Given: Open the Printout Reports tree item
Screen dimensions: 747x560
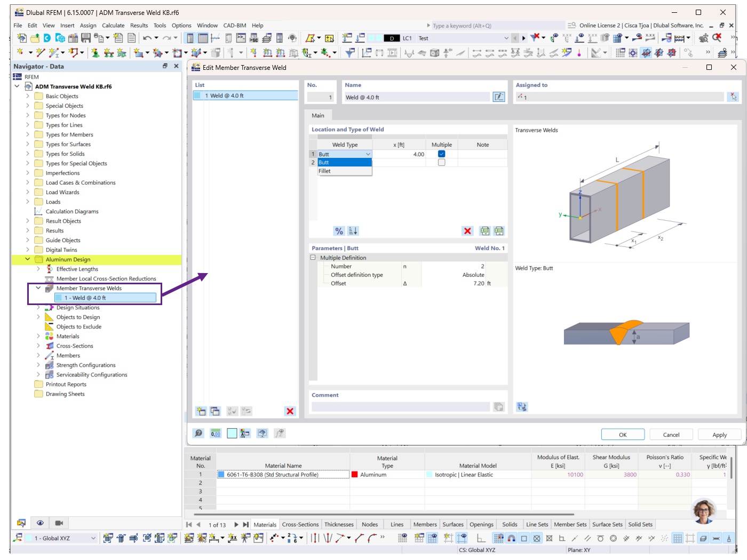Looking at the screenshot, I should pos(66,385).
